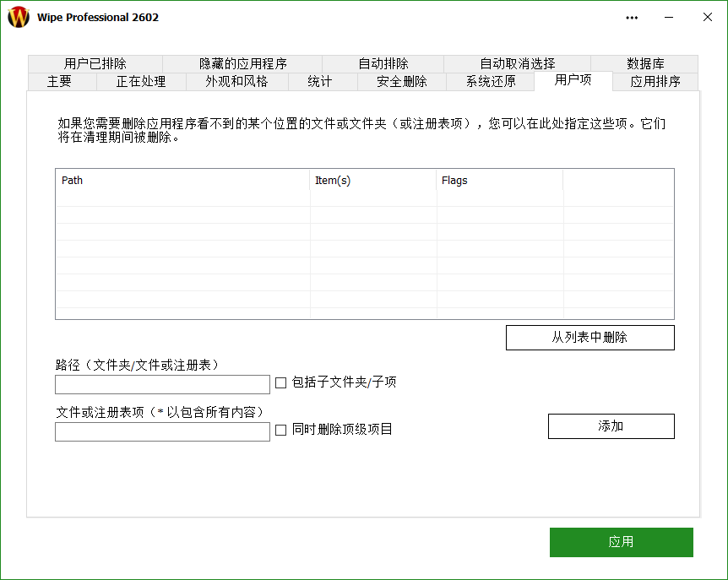Click the 从列表中删除 button
The height and width of the screenshot is (580, 728).
pyautogui.click(x=589, y=337)
